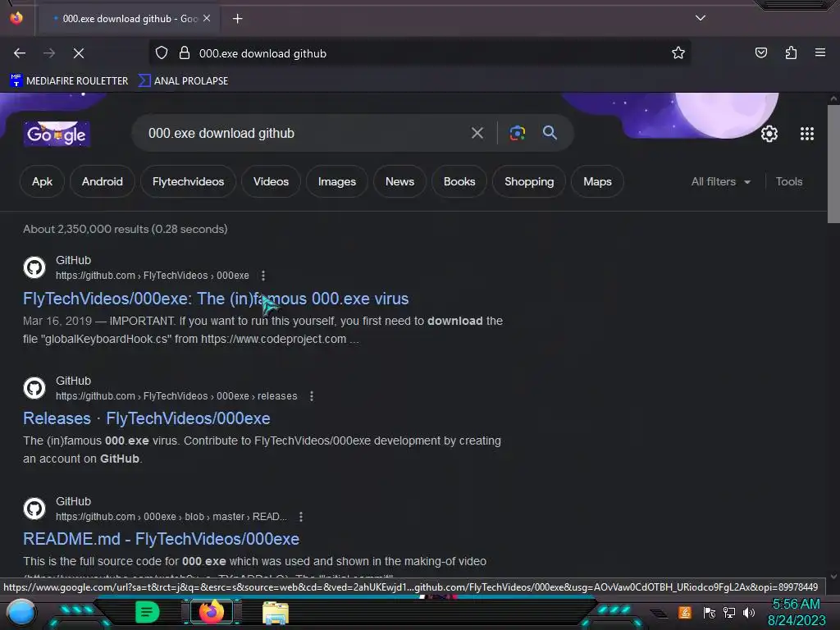Go back with the browser back arrow

[x=20, y=53]
